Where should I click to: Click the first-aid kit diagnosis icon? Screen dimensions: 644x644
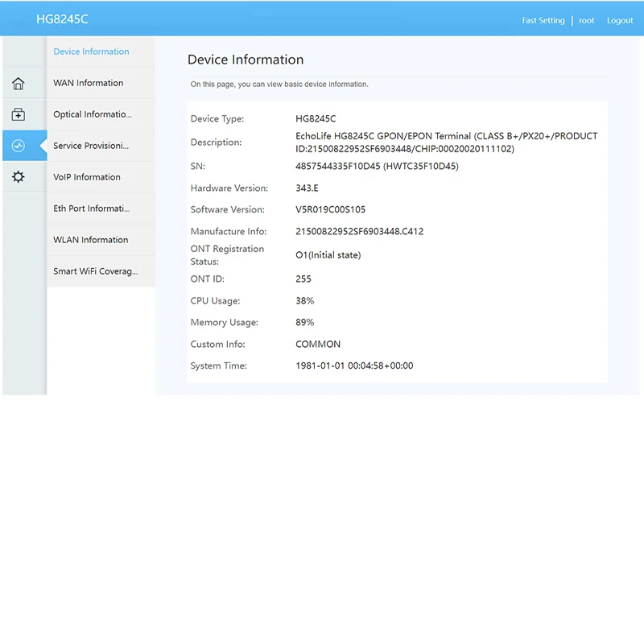tap(19, 114)
